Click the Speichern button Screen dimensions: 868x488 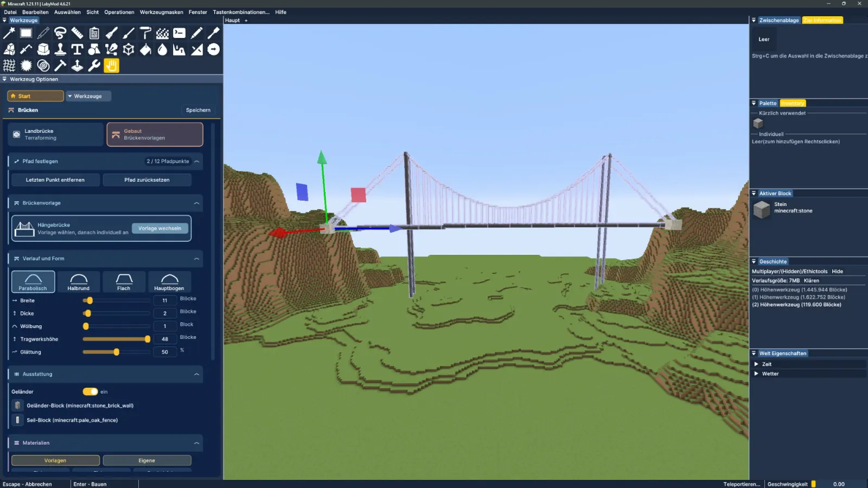(x=198, y=110)
